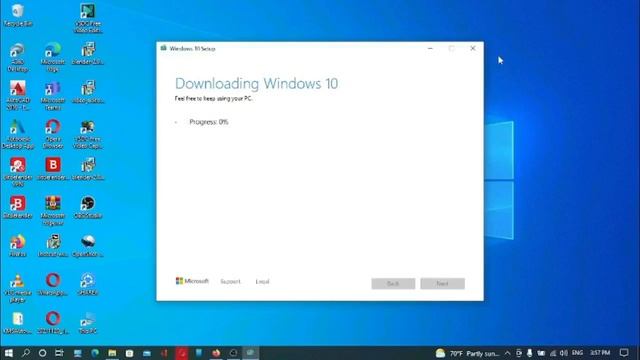Click the volume speaker tray icon
640x360 pixels.
click(564, 353)
